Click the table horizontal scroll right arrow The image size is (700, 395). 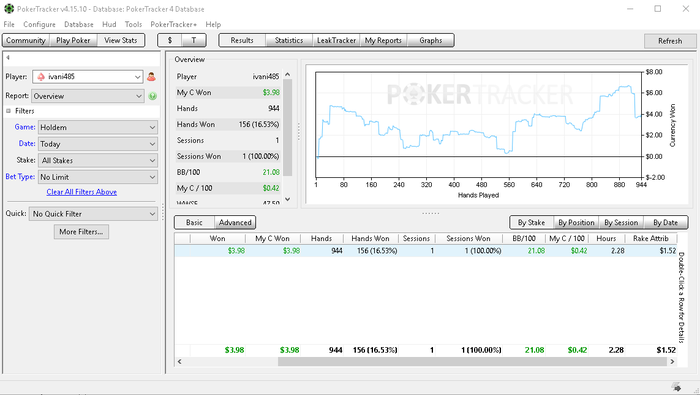pos(672,362)
